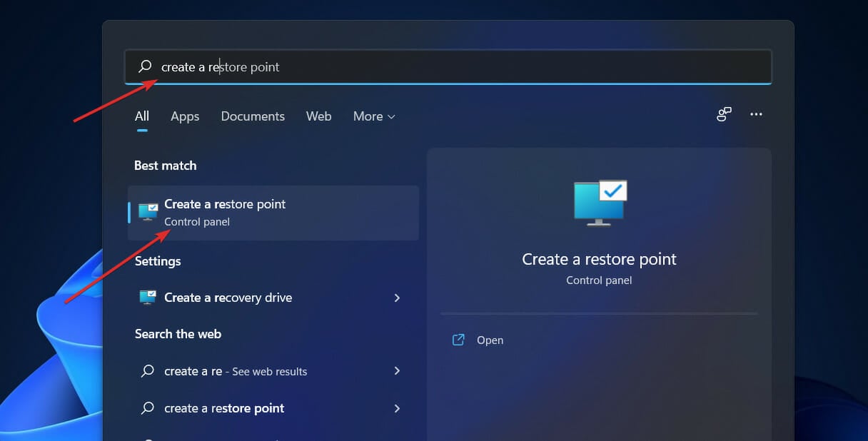Click the Open external-link icon in preview pane
Screen dimensions: 868x441
pos(458,340)
